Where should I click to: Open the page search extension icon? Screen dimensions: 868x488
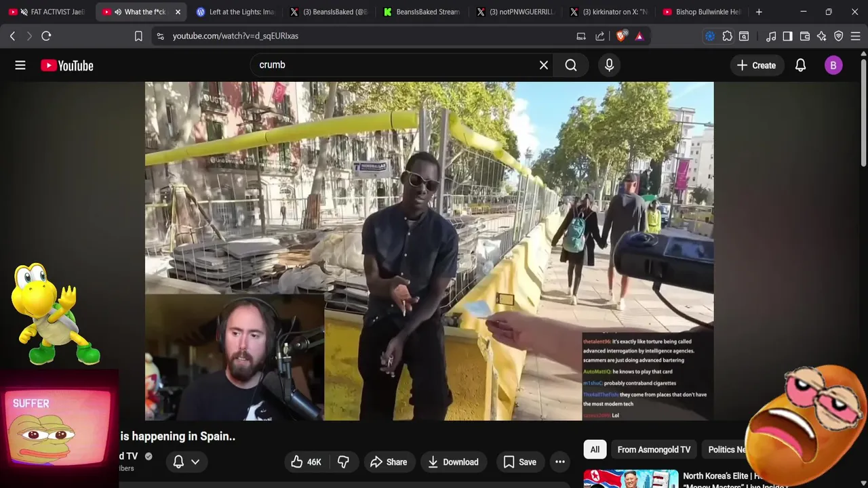click(x=744, y=36)
